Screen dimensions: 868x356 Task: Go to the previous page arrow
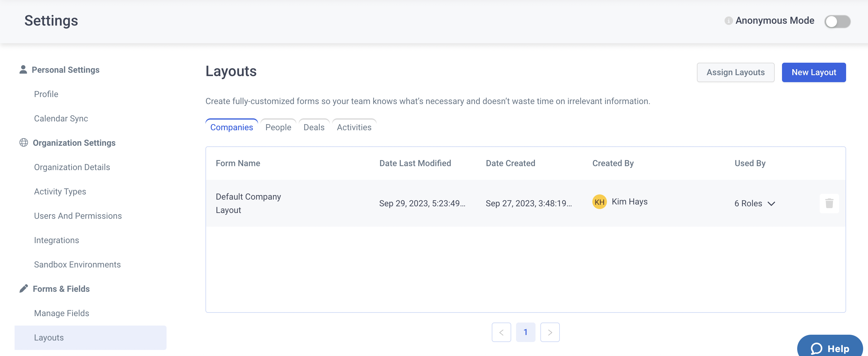click(x=501, y=332)
